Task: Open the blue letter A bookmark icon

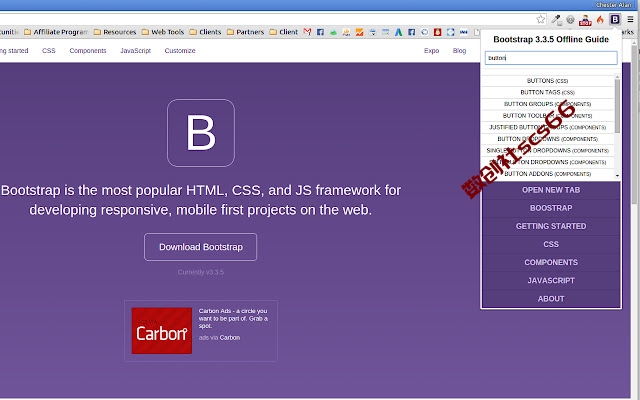Action: 398,32
